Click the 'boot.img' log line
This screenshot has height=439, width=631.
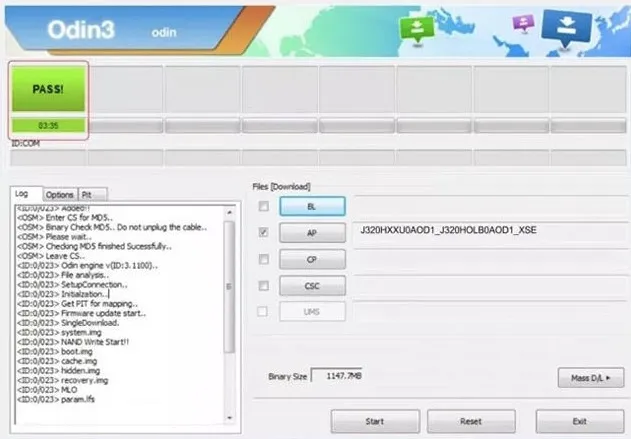(x=55, y=351)
